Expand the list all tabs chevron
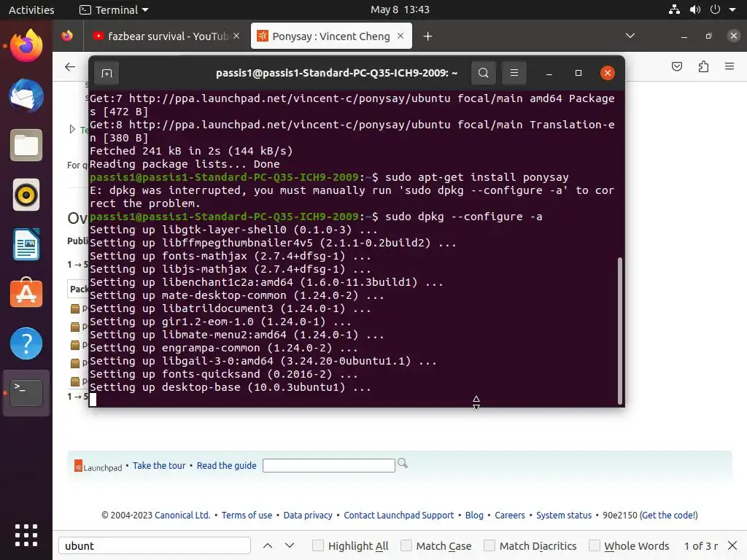This screenshot has height=560, width=747. pyautogui.click(x=630, y=36)
